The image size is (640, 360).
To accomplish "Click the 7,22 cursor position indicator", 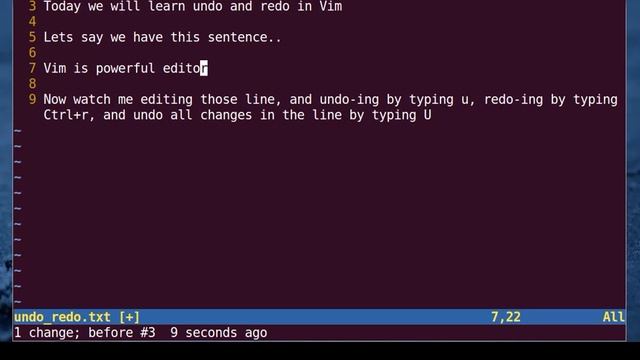I will point(506,317).
